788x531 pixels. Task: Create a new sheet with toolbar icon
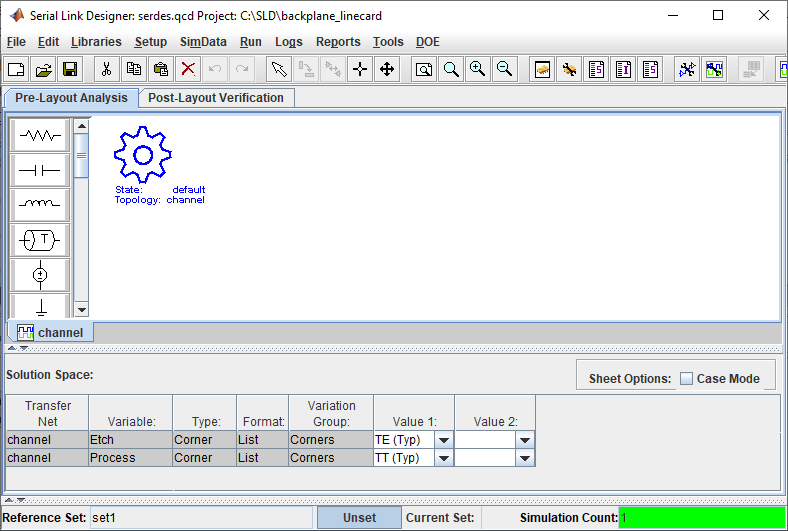17,69
